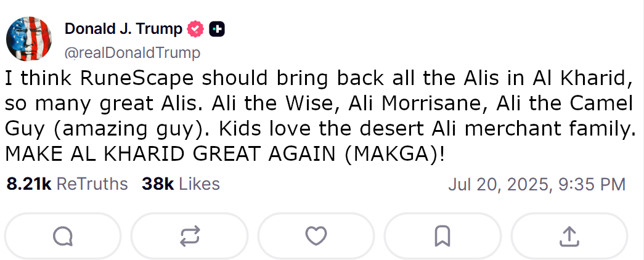Click the @realDonaldTrump handle

coord(132,53)
